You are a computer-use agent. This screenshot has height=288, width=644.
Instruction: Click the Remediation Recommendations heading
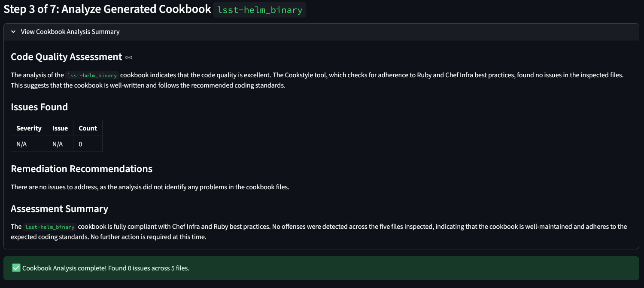(82, 169)
